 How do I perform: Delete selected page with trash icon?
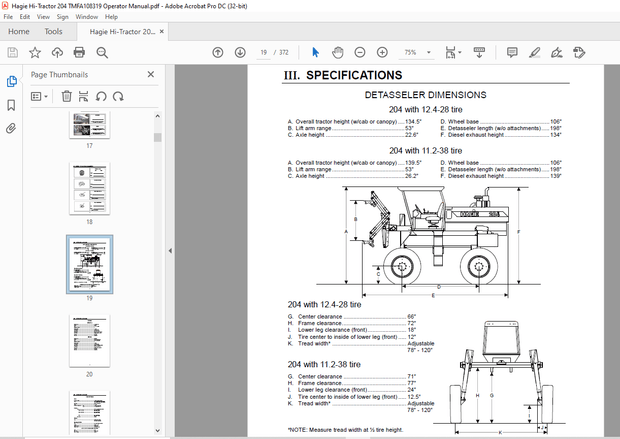click(x=66, y=96)
